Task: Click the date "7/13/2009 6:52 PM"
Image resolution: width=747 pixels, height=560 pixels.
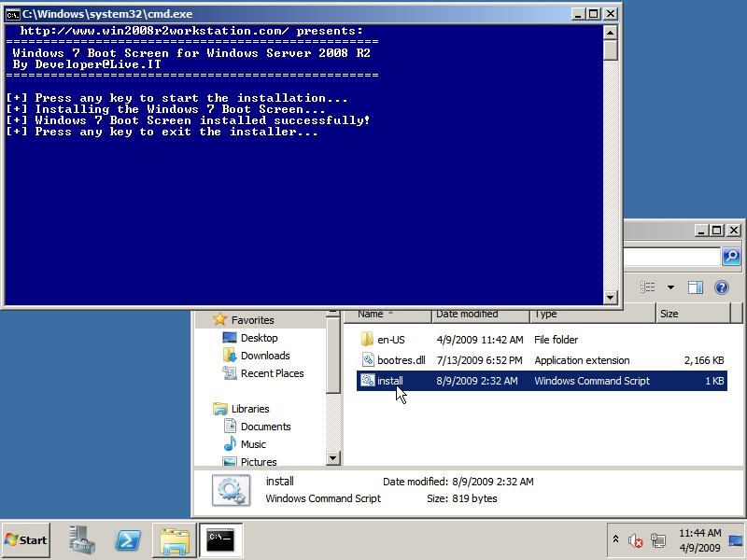Action: pyautogui.click(x=479, y=360)
